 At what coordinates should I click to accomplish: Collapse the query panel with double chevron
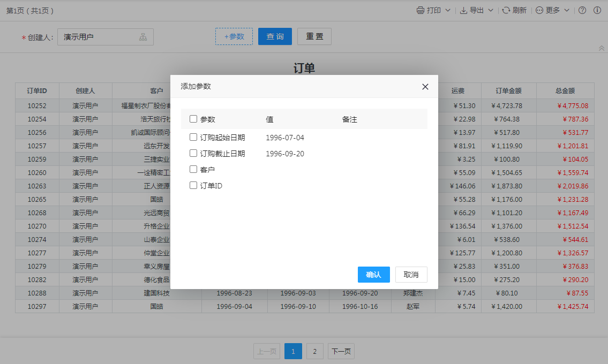click(x=601, y=48)
